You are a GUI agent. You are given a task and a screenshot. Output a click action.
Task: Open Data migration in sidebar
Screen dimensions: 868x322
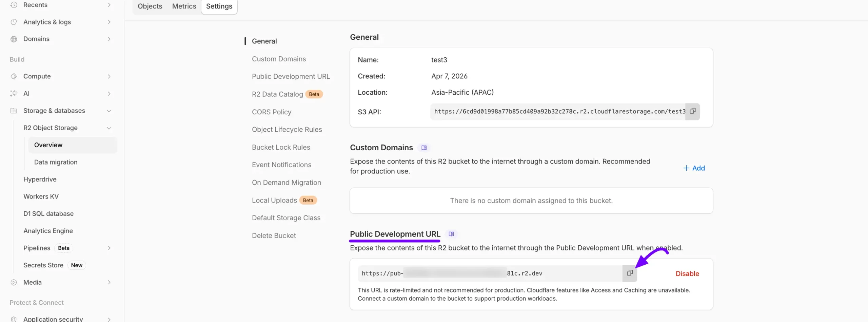click(x=56, y=162)
